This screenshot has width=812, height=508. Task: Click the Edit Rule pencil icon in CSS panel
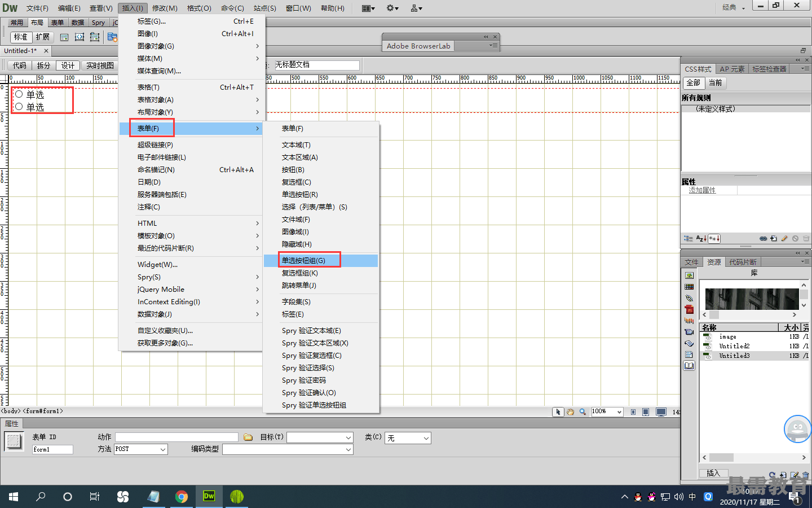[x=784, y=239]
